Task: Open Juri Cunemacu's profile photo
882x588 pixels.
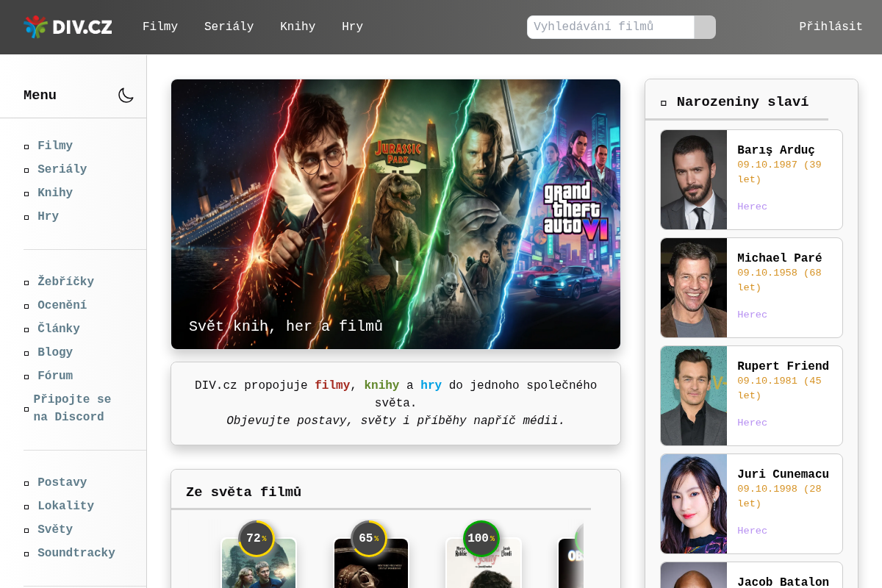Action: click(x=694, y=504)
